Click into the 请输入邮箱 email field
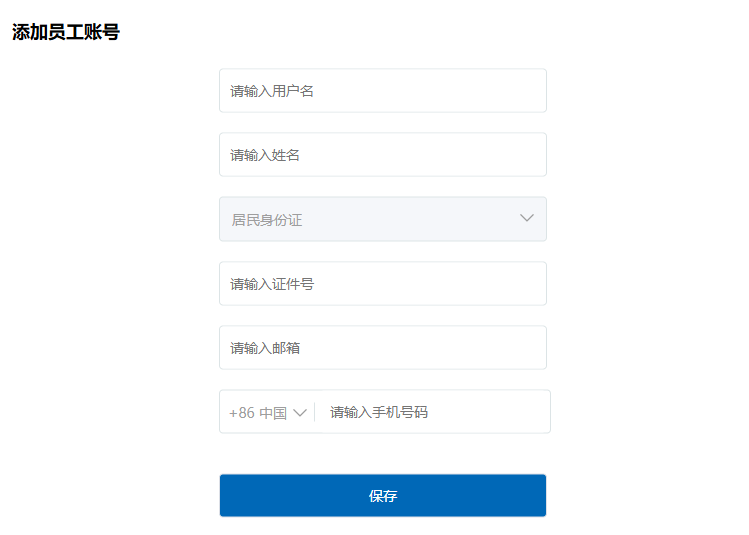Screen dimensions: 749x535 pyautogui.click(x=382, y=348)
